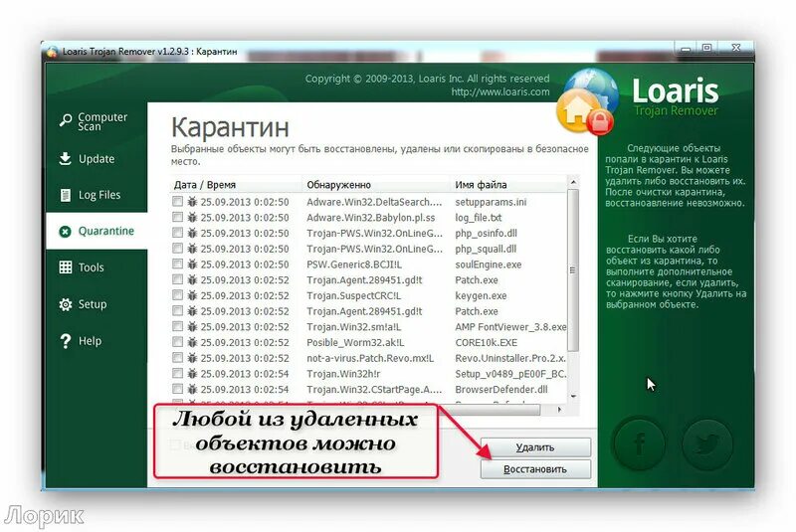796x532 pixels.
Task: Open Computer Scan magnifier icon
Action: coord(66,120)
